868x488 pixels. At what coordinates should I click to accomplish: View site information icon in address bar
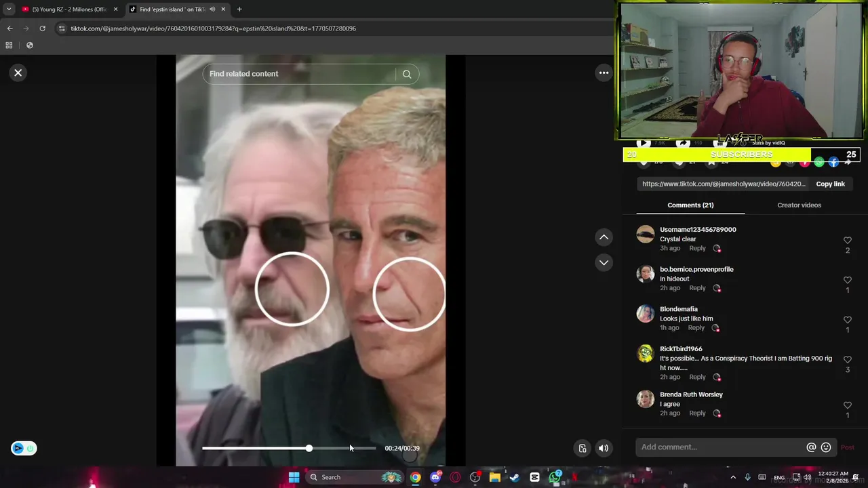62,28
